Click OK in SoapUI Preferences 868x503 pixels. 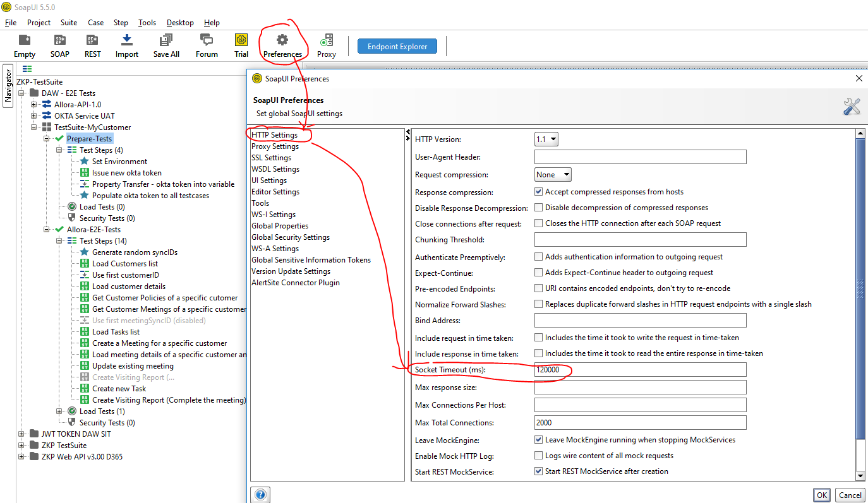(x=822, y=495)
